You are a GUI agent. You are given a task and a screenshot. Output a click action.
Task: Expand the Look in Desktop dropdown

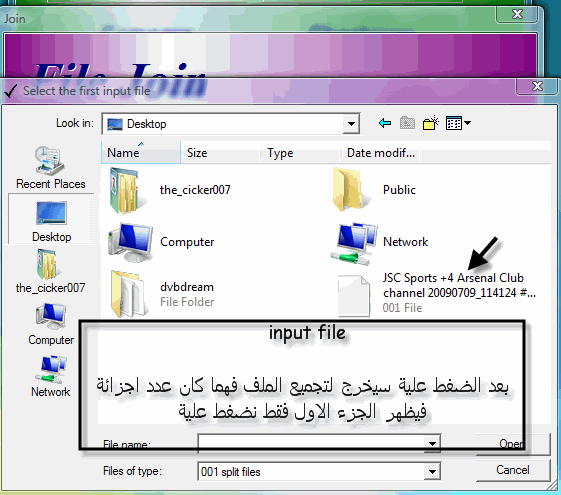point(351,124)
